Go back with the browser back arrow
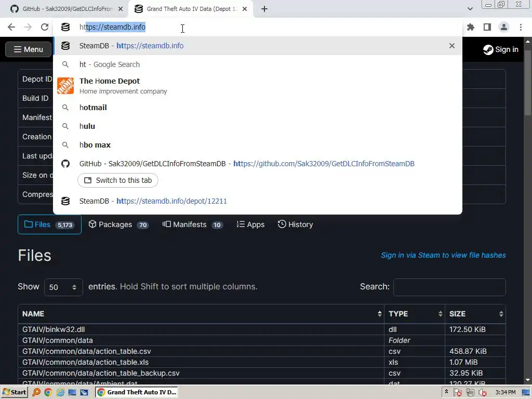The height and width of the screenshot is (399, 532). click(11, 27)
